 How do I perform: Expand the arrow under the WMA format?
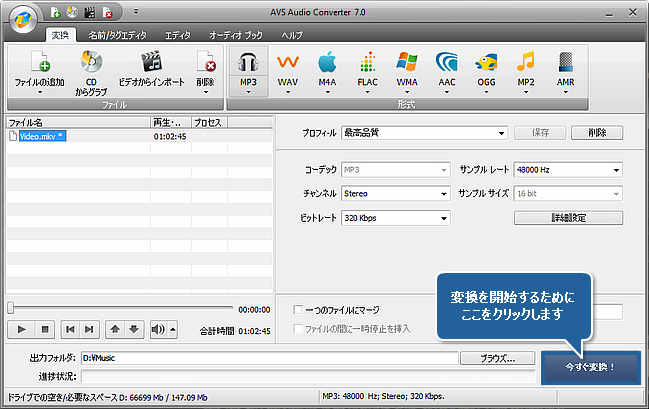pyautogui.click(x=407, y=92)
